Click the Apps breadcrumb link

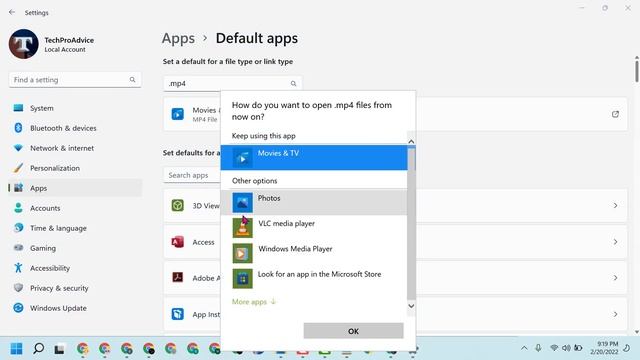pos(178,38)
